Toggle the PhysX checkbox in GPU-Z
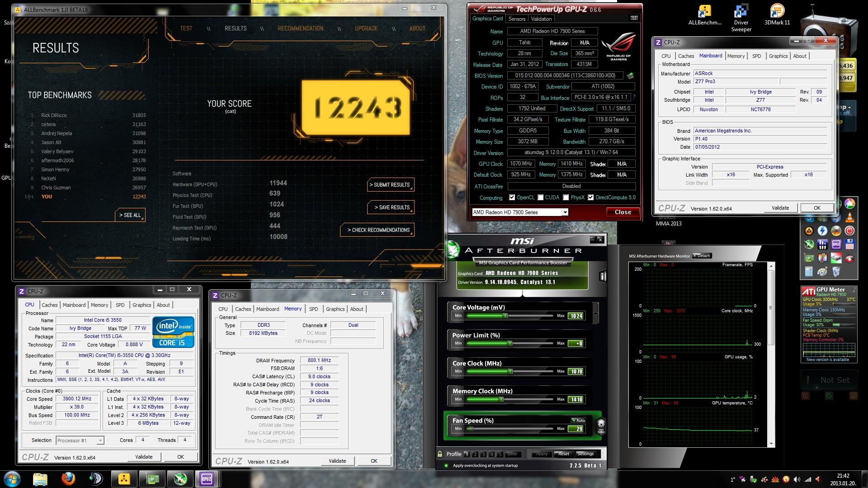The height and width of the screenshot is (488, 868). 566,197
